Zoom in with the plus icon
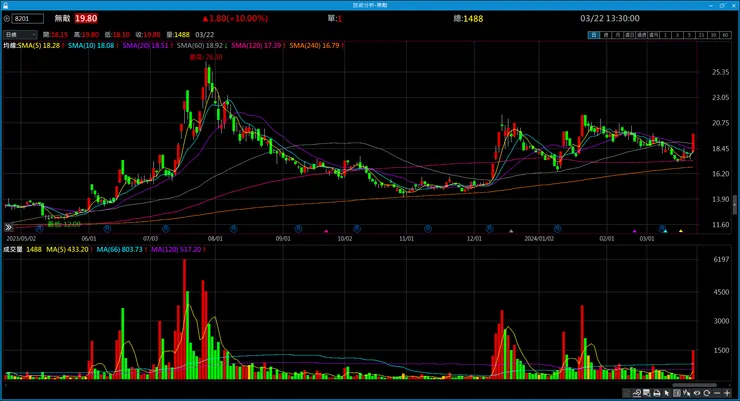The image size is (740, 401). click(x=727, y=393)
